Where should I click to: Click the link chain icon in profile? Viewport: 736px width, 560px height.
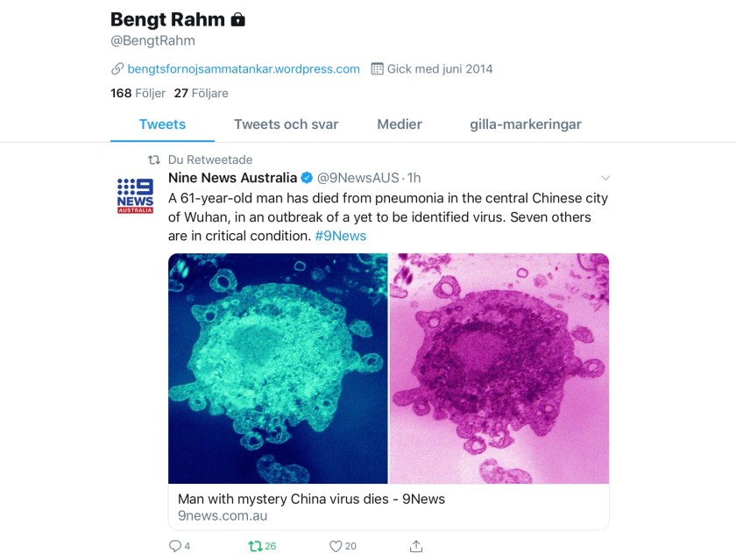tap(117, 69)
